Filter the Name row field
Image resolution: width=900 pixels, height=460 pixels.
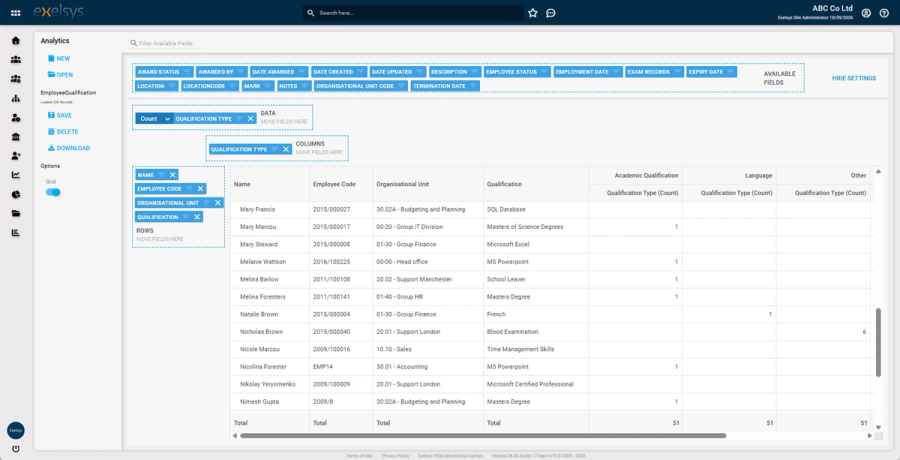coord(161,175)
